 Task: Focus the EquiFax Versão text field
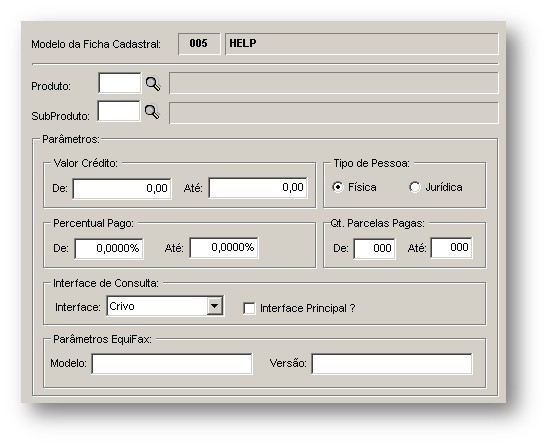[392, 364]
